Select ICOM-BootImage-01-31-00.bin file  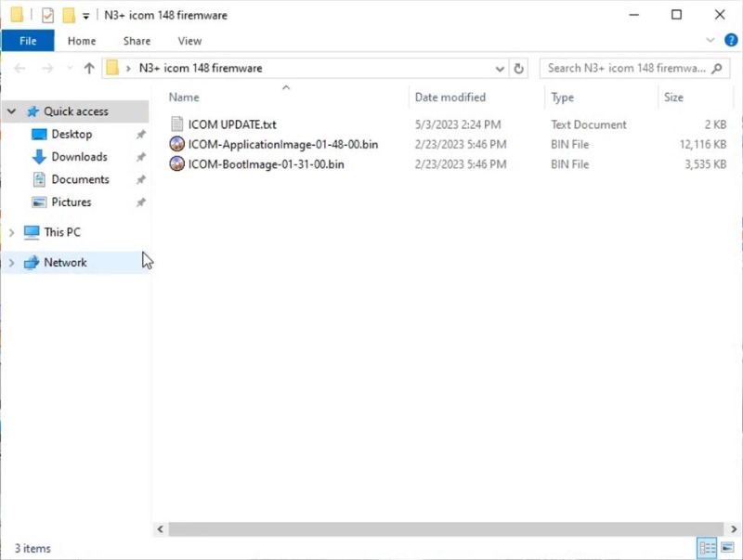coord(266,164)
